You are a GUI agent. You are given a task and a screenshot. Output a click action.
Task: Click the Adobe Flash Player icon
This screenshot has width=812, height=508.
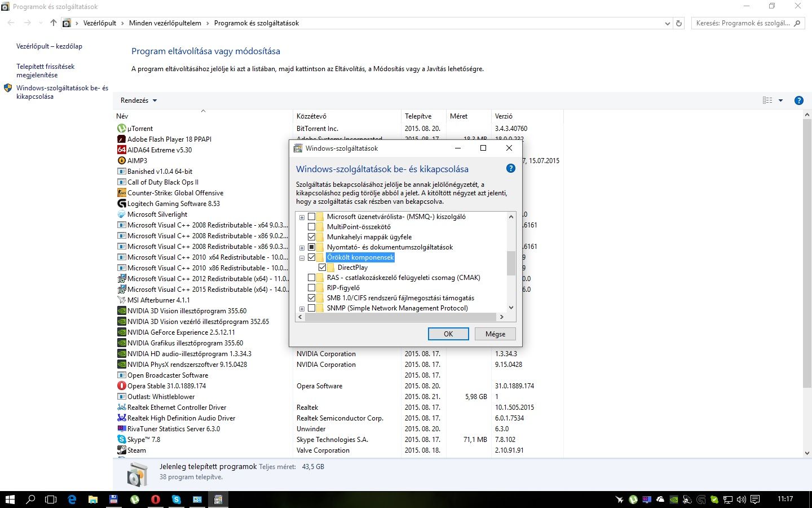click(x=121, y=139)
